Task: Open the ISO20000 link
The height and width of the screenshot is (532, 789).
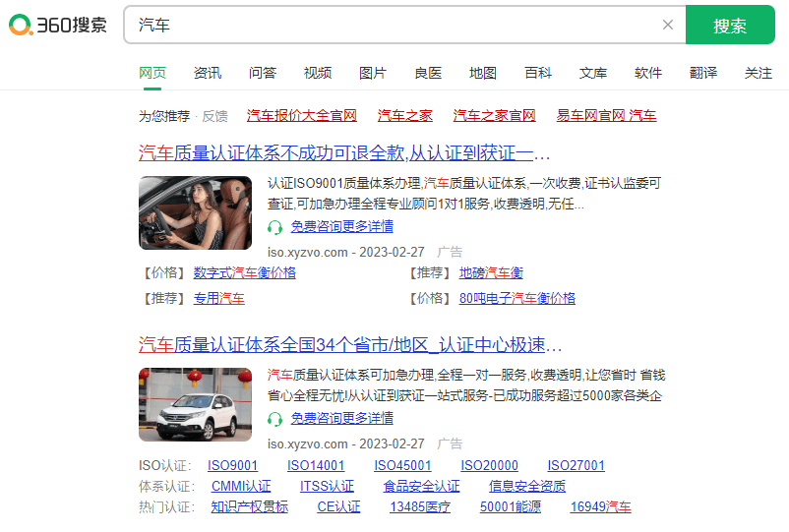Action: click(x=490, y=466)
